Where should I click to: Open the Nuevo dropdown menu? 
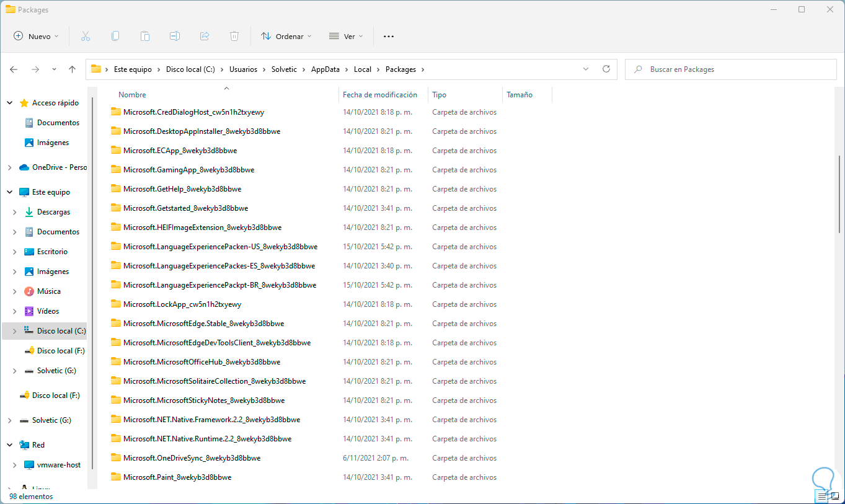(x=36, y=37)
